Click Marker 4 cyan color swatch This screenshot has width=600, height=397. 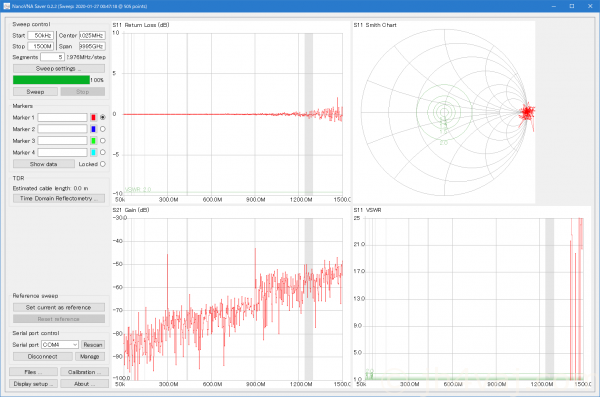point(93,152)
